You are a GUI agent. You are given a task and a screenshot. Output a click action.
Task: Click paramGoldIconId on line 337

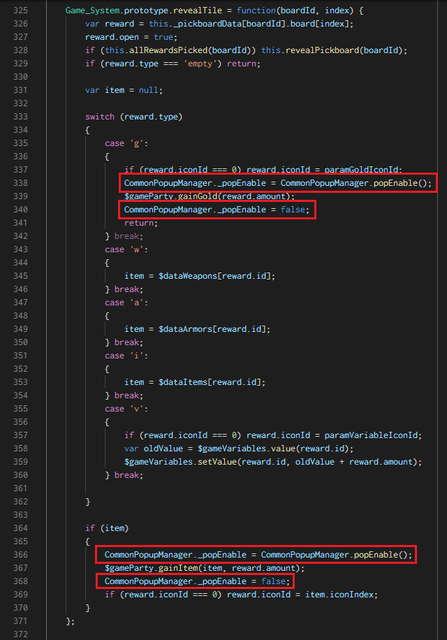(362, 170)
